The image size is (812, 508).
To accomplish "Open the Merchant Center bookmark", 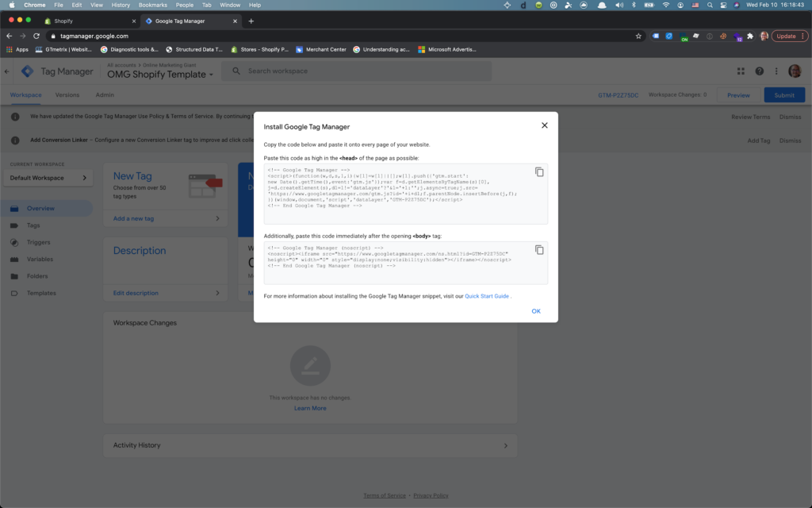I will pyautogui.click(x=321, y=50).
